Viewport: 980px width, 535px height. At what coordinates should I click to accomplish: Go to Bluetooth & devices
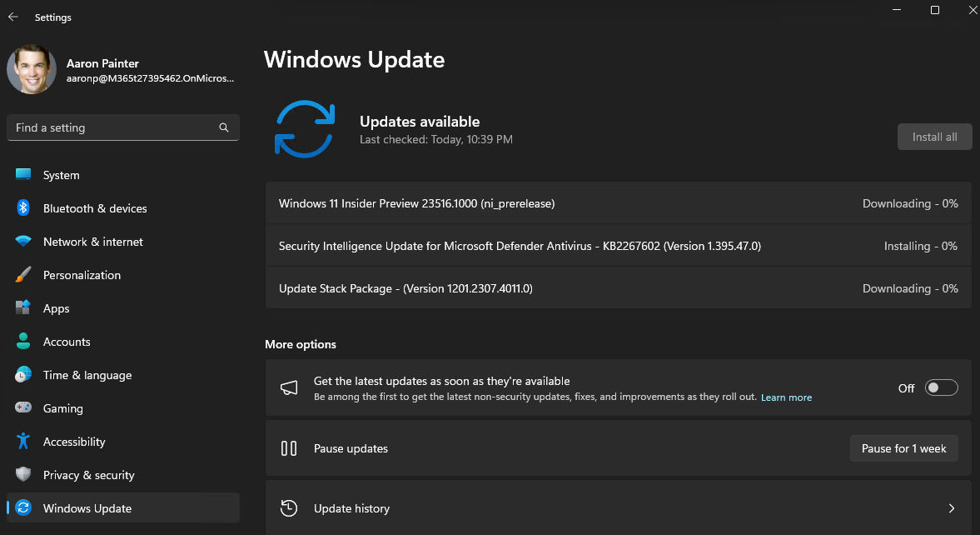tap(123, 208)
